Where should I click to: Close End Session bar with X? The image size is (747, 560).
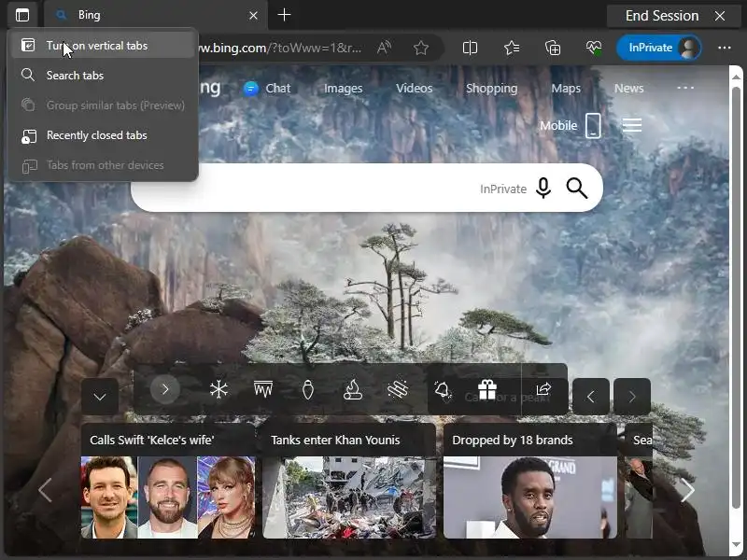720,16
